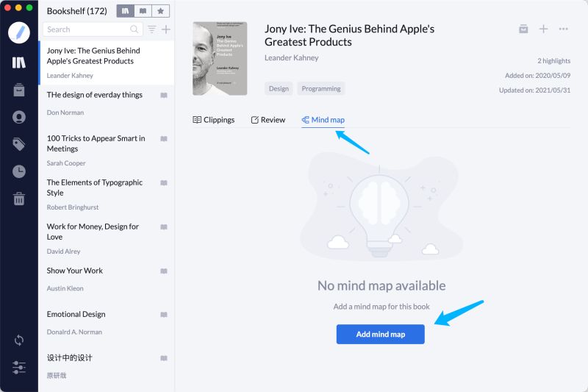Click the Add mind map button
Viewport: 588px width, 392px height.
coord(380,334)
